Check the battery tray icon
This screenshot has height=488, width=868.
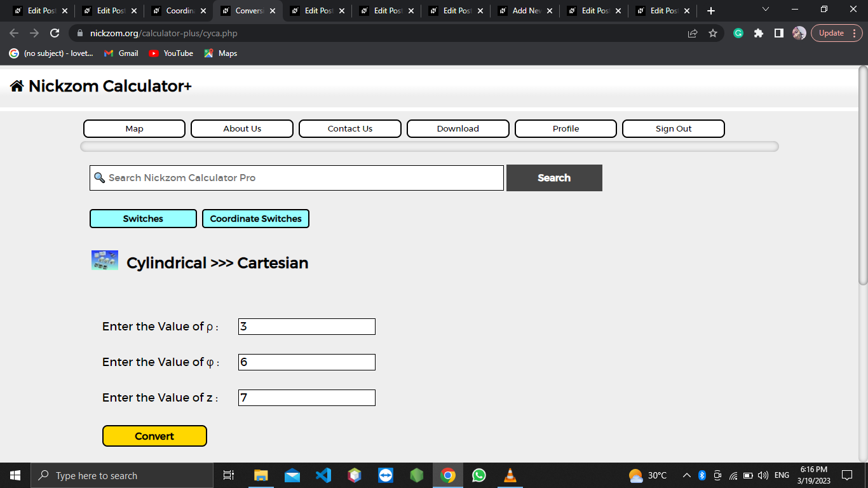pos(748,475)
